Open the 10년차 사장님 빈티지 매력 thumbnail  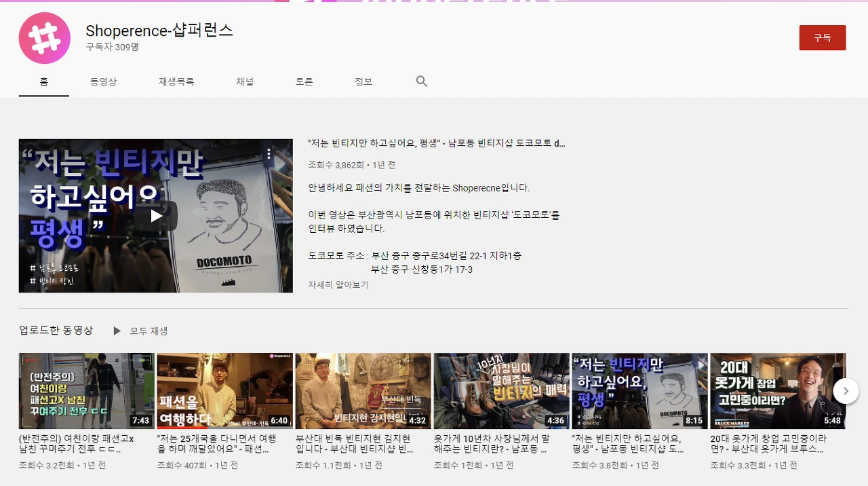[502, 391]
